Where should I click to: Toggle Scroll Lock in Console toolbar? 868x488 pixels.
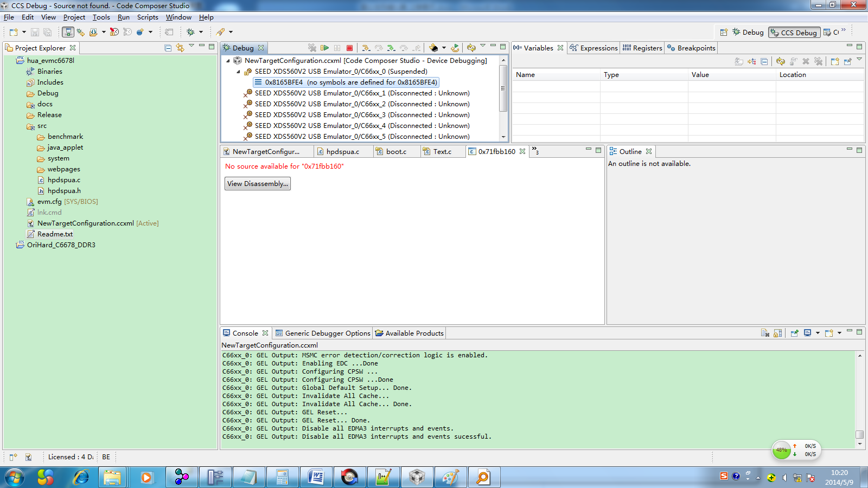pos(778,333)
